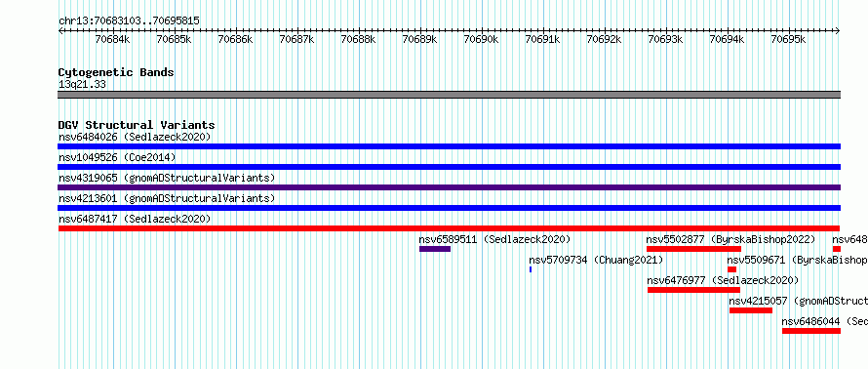Click the 70687k ruler position
This screenshot has width=868, height=369.
coord(297,39)
